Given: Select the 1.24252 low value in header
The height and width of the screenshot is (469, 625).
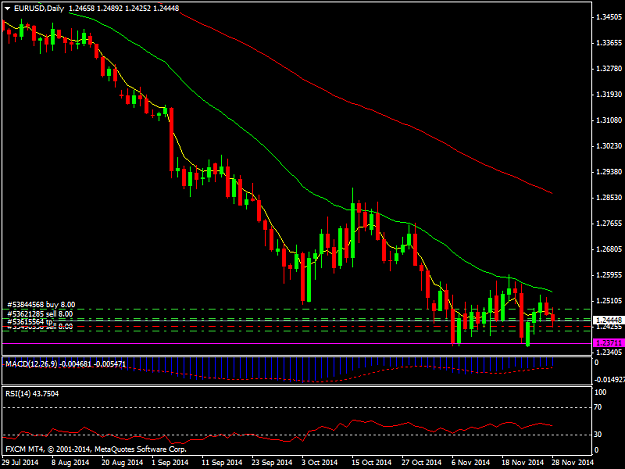Looking at the screenshot, I should [138, 8].
